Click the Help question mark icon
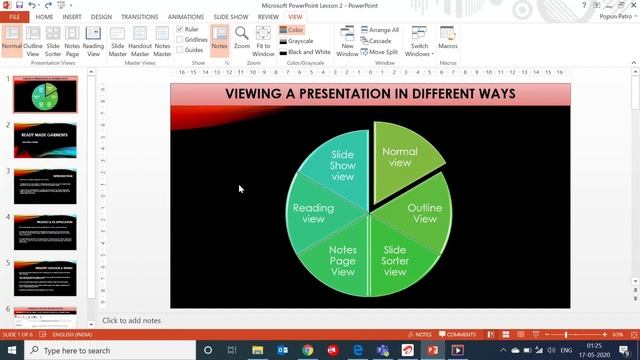 point(584,5)
